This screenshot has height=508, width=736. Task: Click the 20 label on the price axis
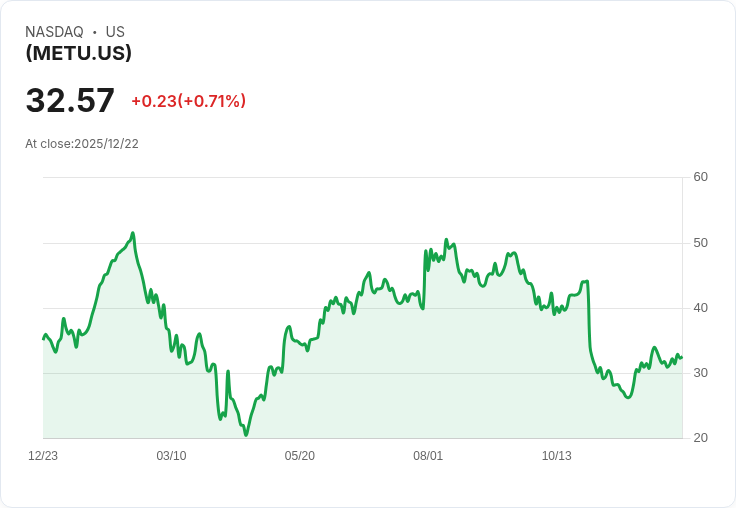[700, 438]
